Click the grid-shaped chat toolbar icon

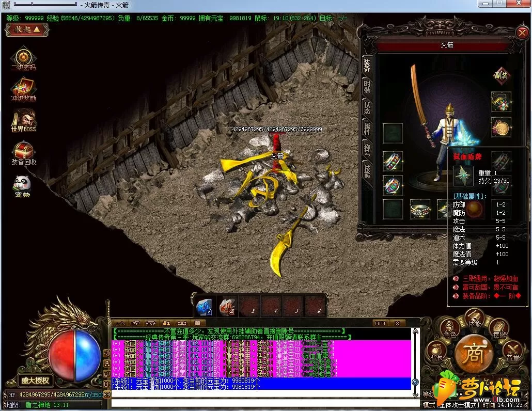click(197, 323)
